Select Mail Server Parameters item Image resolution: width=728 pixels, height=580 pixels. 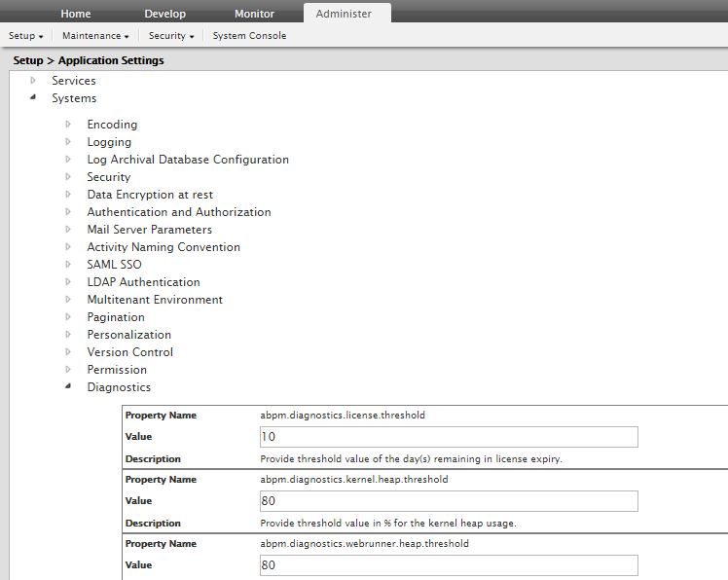coord(149,230)
